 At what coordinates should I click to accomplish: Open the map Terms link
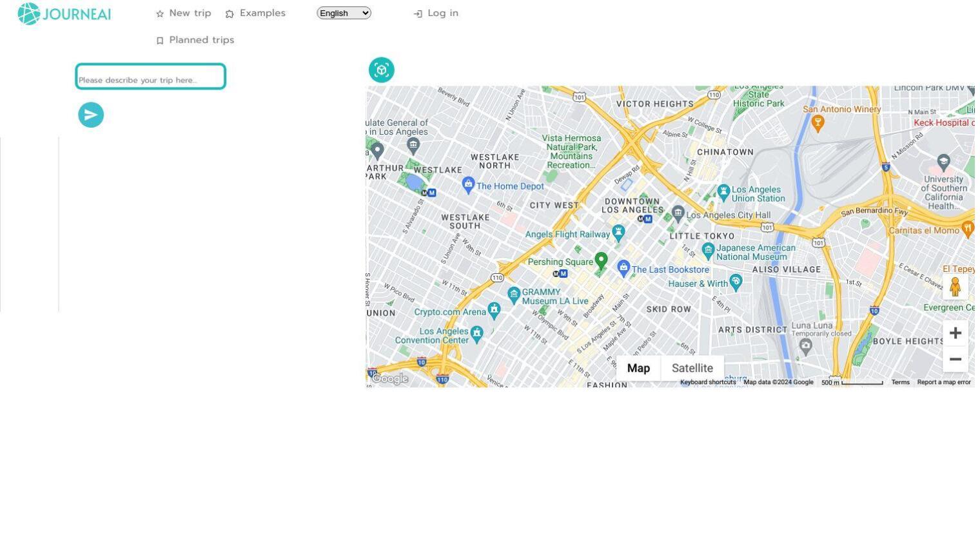(x=900, y=382)
